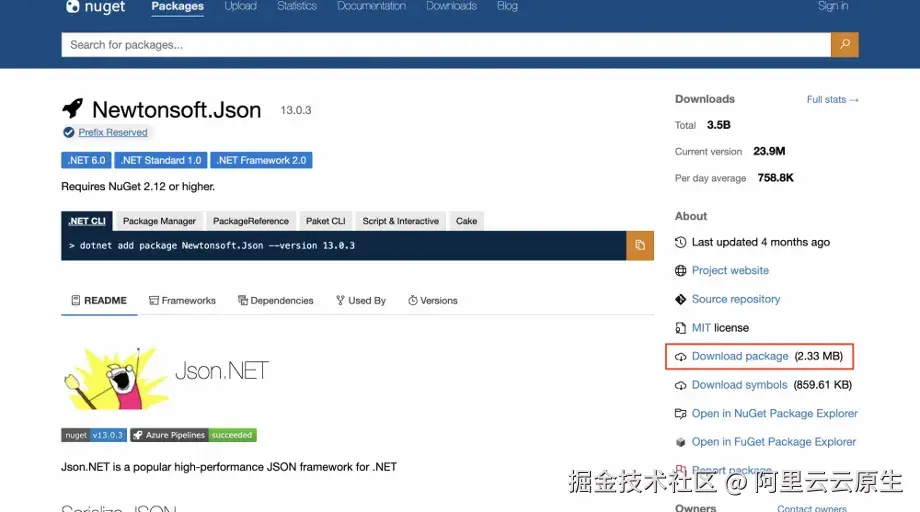
Task: Open the Upload nav item
Action: click(241, 6)
